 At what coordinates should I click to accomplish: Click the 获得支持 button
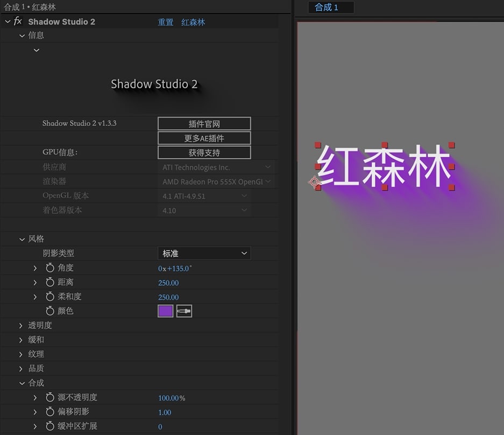point(204,152)
